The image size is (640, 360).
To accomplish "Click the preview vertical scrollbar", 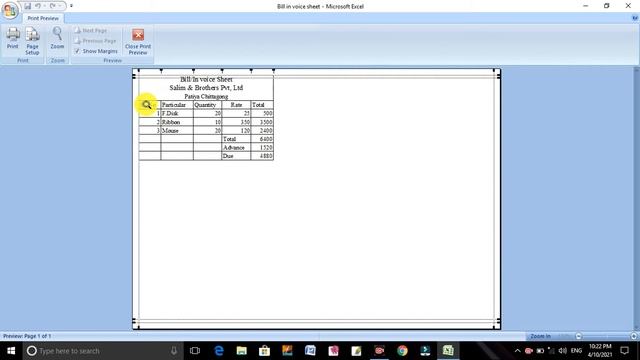I will click(x=636, y=198).
